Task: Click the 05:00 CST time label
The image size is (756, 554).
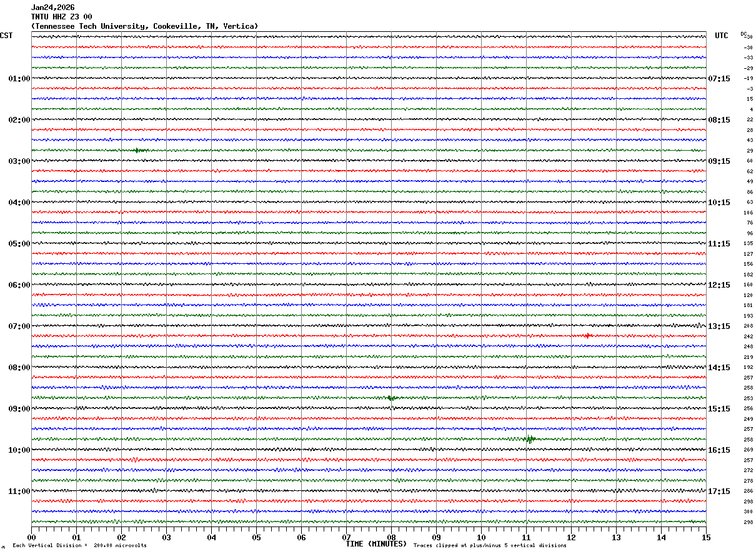Action: (x=19, y=244)
